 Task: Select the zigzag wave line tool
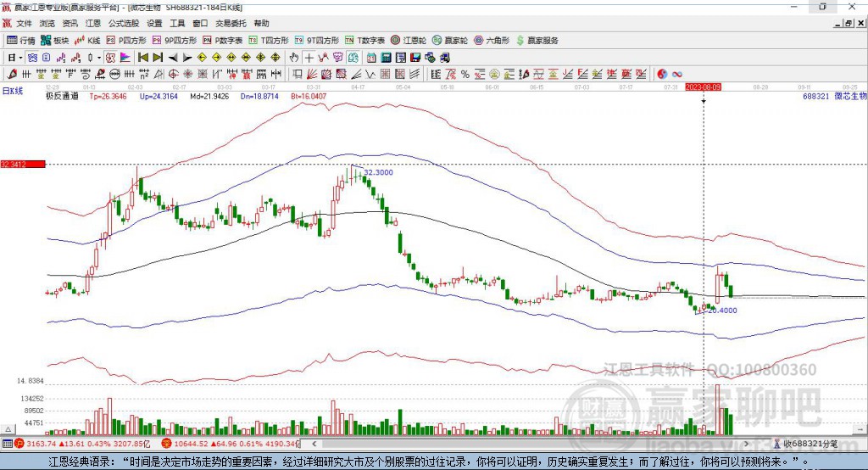point(370,74)
